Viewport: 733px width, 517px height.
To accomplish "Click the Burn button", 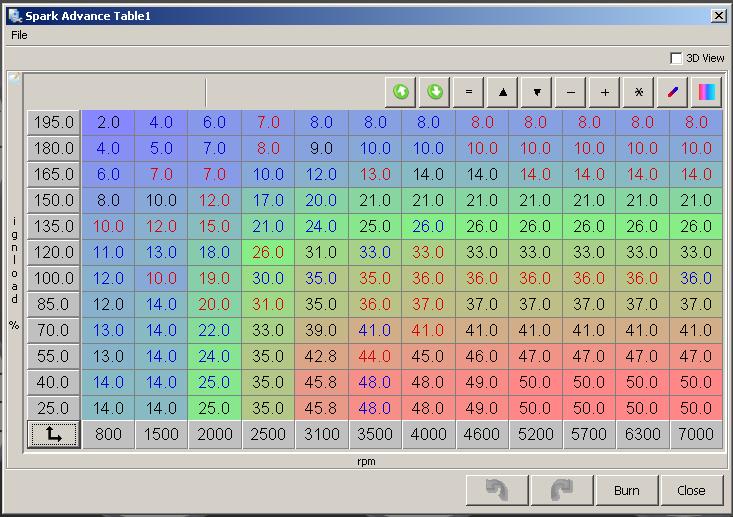I will (x=627, y=490).
